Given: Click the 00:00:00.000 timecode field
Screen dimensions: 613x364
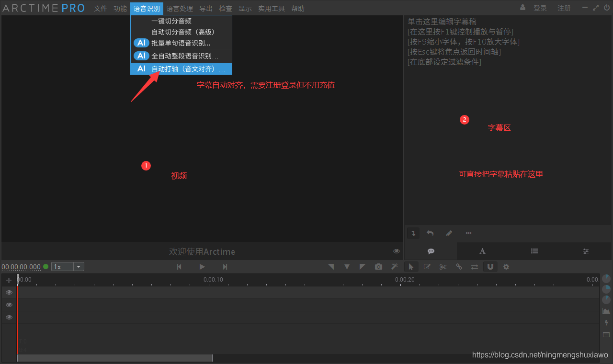Looking at the screenshot, I should tap(21, 267).
